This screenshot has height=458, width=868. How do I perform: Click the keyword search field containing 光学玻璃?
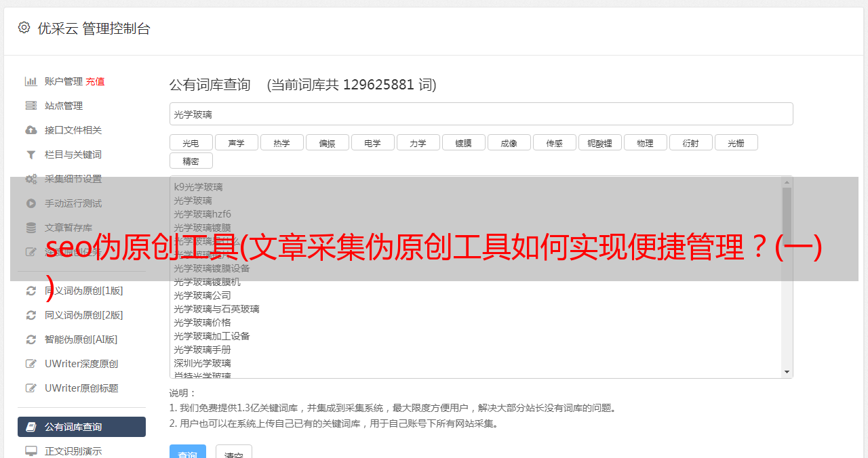point(481,114)
